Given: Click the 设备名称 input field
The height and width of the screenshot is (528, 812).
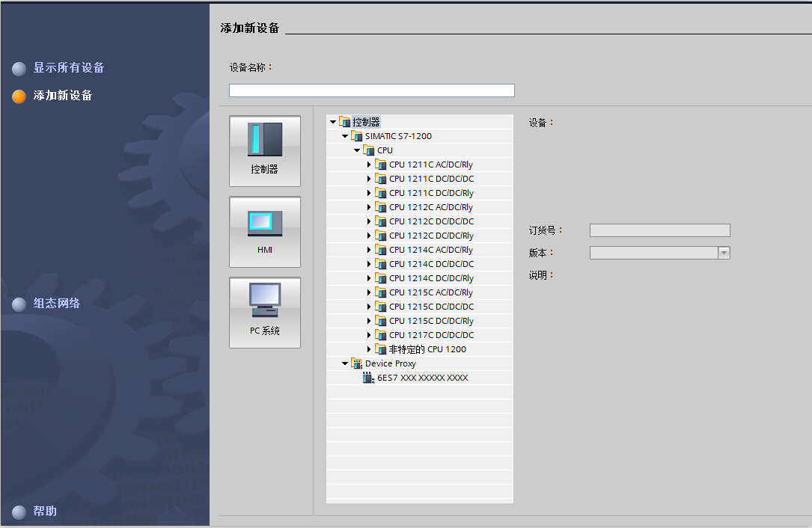Looking at the screenshot, I should pyautogui.click(x=372, y=90).
